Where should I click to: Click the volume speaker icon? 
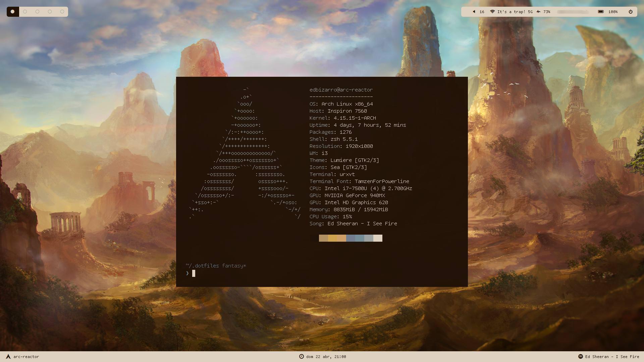coord(474,12)
